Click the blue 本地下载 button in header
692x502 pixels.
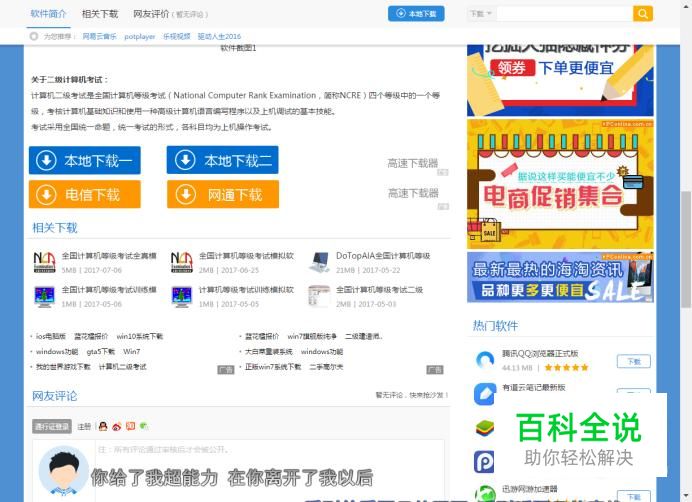coord(416,13)
